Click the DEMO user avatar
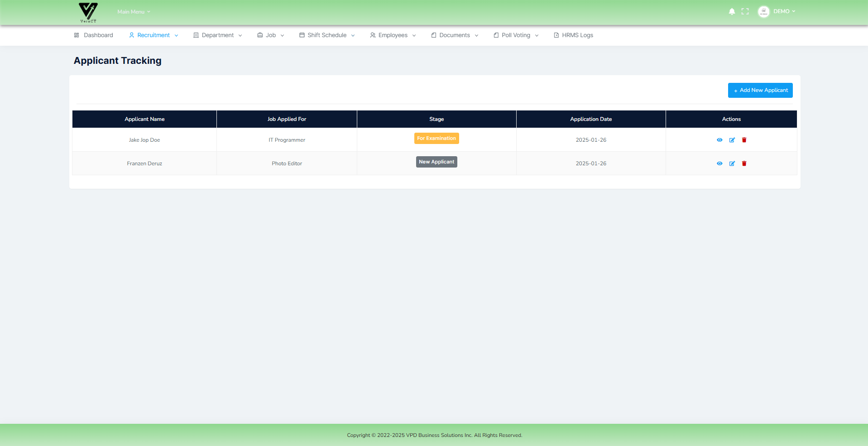The width and height of the screenshot is (868, 446). click(763, 11)
